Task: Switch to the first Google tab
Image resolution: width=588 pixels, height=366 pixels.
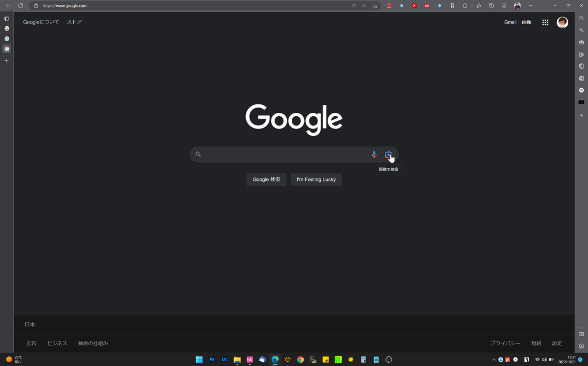Action: pos(7,28)
